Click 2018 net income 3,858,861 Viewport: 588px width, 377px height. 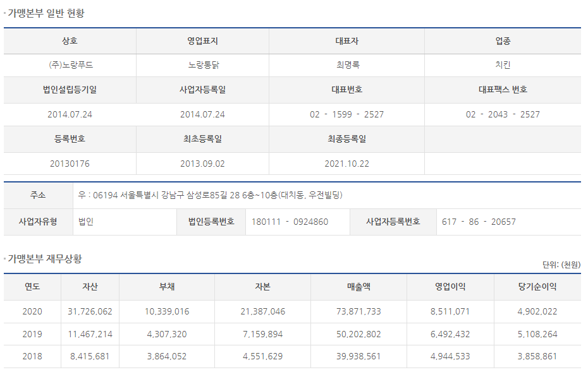point(537,356)
